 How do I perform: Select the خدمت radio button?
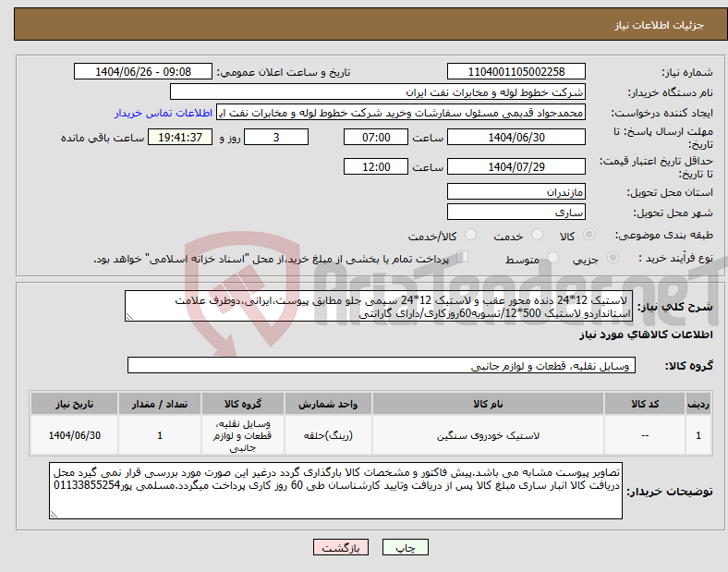537,235
